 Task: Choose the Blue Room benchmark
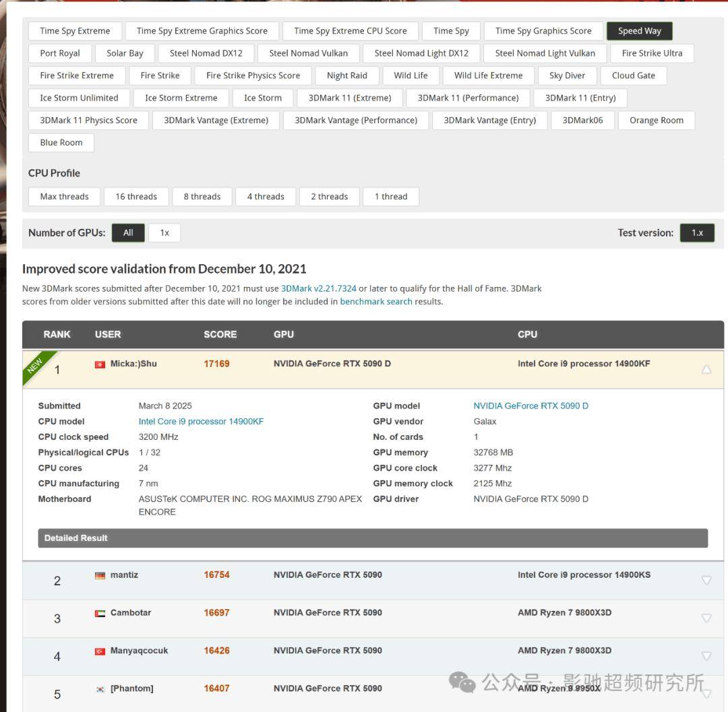point(61,142)
